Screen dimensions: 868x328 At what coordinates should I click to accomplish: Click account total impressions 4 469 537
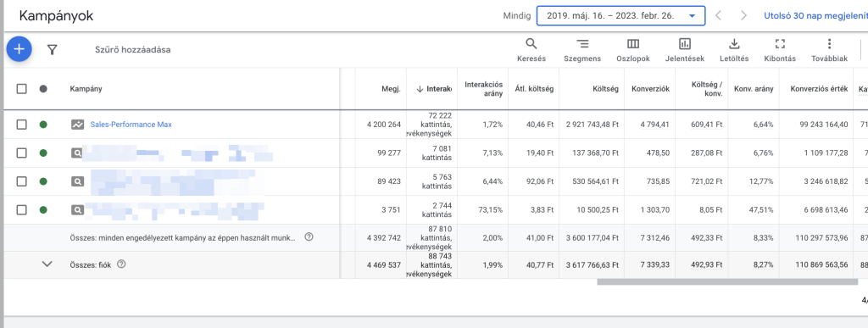[x=384, y=264]
